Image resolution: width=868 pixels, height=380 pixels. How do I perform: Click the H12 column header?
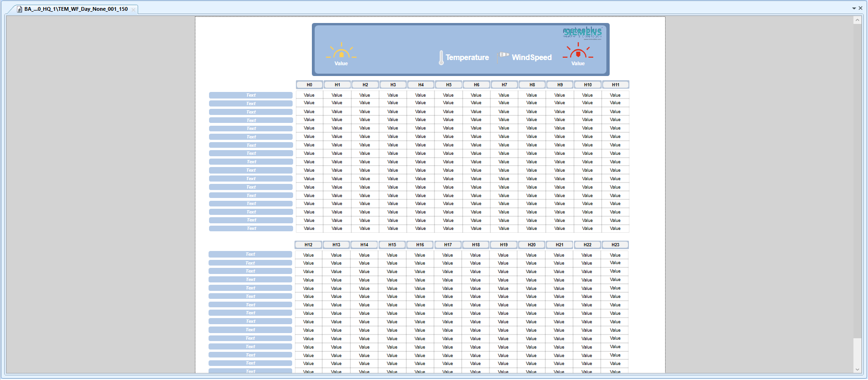point(308,245)
